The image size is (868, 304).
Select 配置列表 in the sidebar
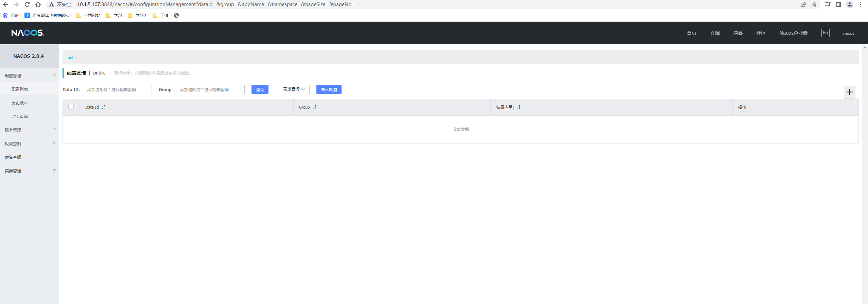click(20, 89)
